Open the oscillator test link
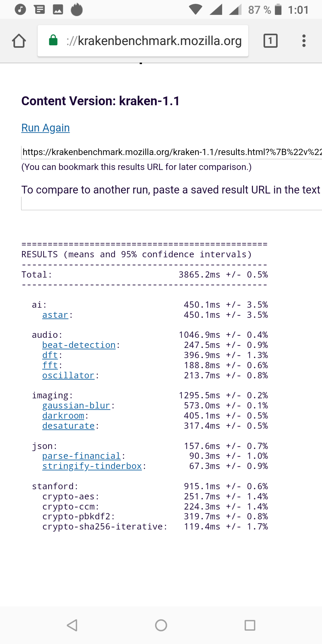The height and width of the screenshot is (644, 322). coord(68,376)
